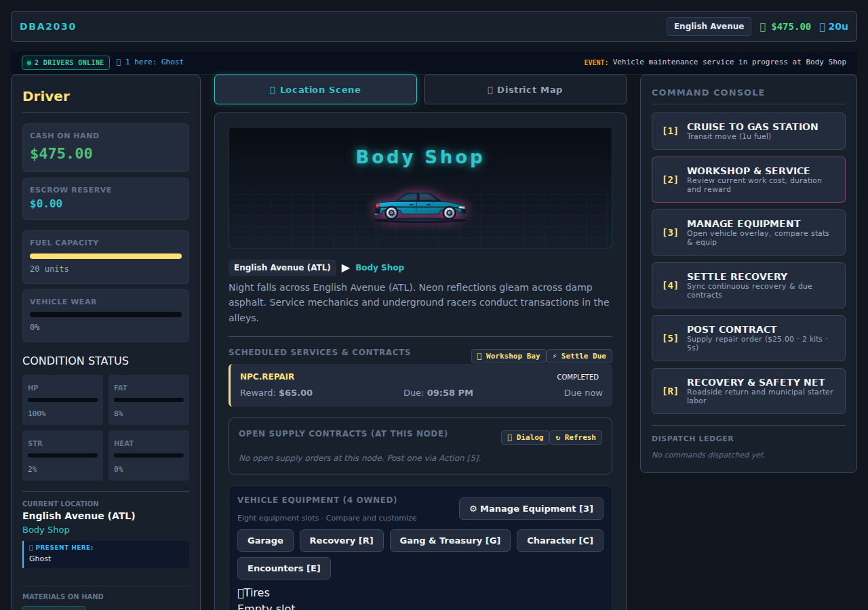The height and width of the screenshot is (610, 868).
Task: Select the NPC.REPAIR contract row
Action: pos(420,385)
